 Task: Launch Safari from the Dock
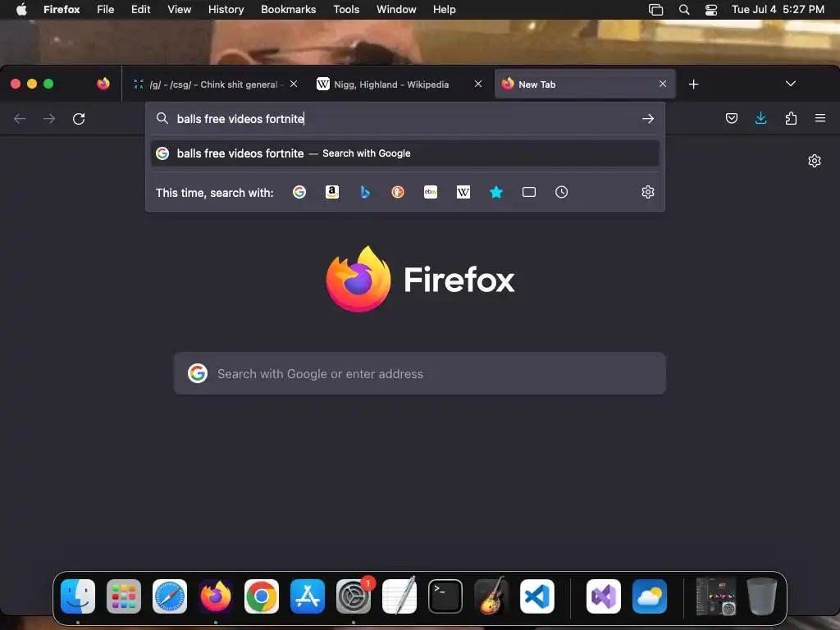(x=170, y=596)
